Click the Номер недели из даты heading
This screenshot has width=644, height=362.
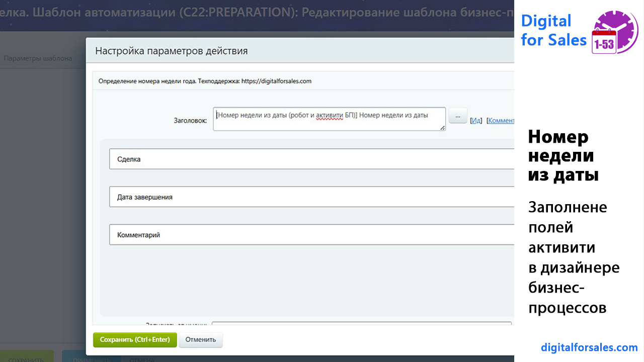[562, 156]
